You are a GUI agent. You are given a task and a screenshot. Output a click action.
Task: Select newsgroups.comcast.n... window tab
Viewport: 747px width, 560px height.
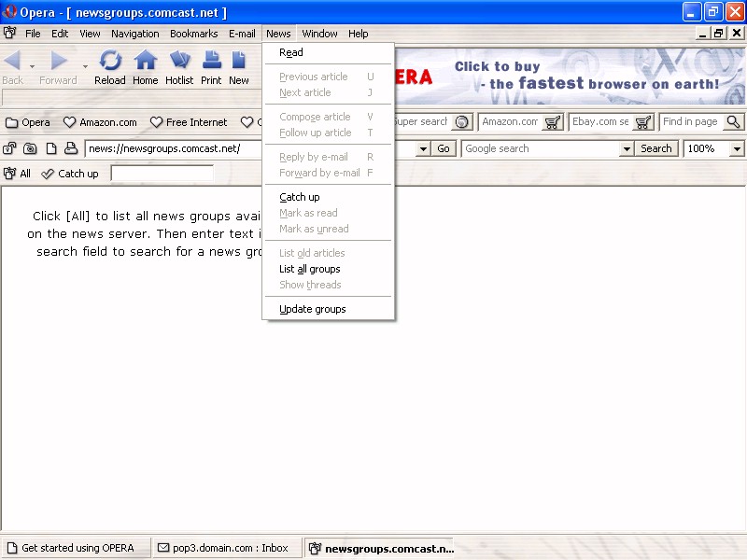coord(379,549)
